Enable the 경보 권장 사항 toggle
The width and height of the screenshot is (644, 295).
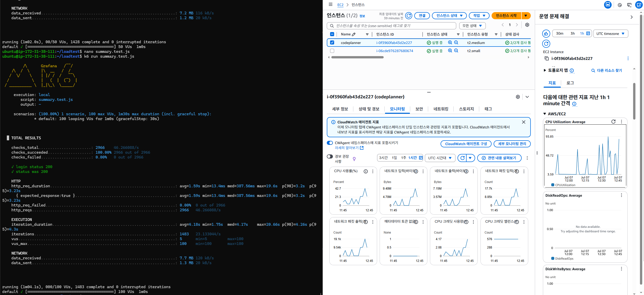330,156
